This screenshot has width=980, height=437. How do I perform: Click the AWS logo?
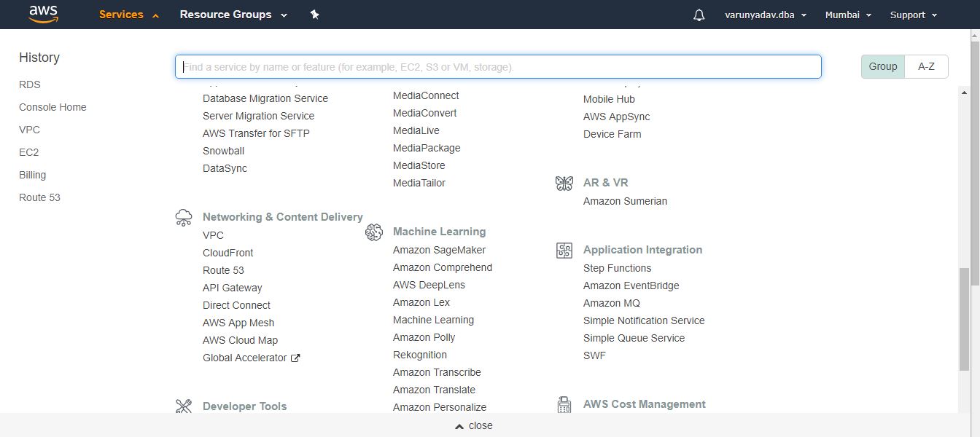point(43,15)
